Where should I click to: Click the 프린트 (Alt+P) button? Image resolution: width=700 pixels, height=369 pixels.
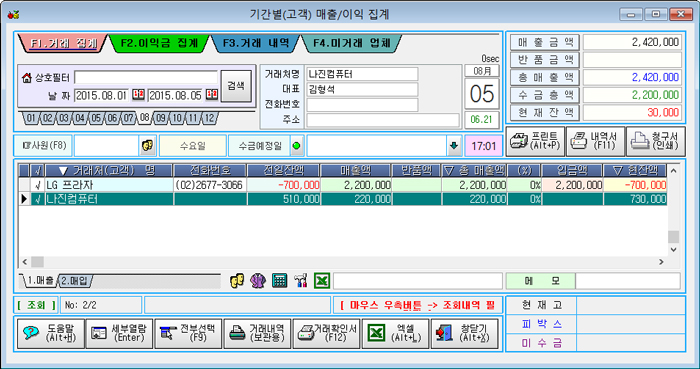535,141
